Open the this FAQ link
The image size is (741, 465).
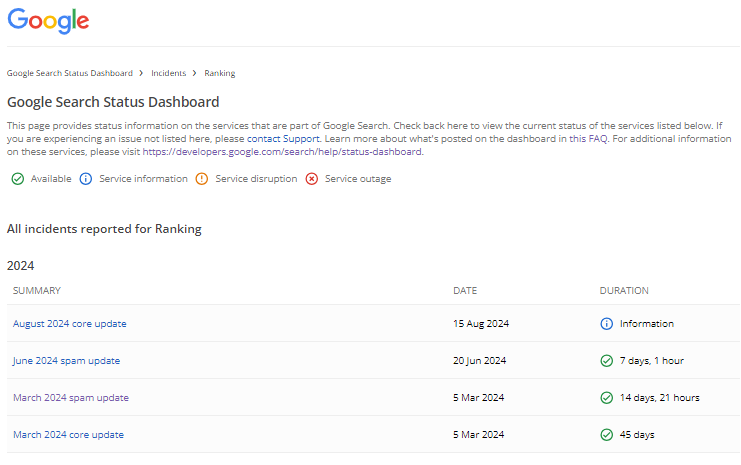point(588,139)
